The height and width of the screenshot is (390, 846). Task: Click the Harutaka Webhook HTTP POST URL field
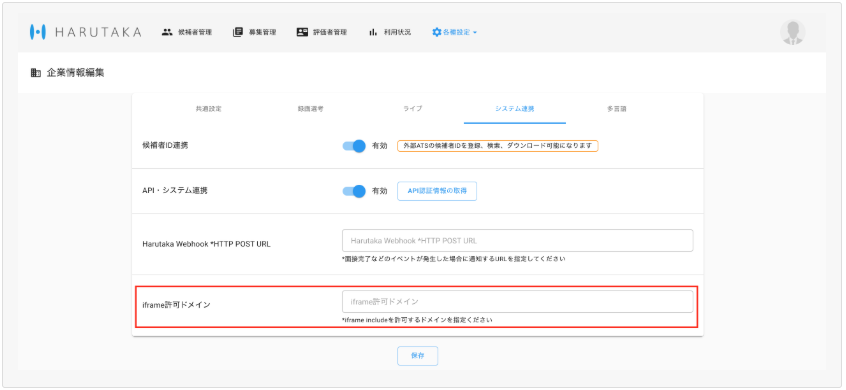coord(517,241)
